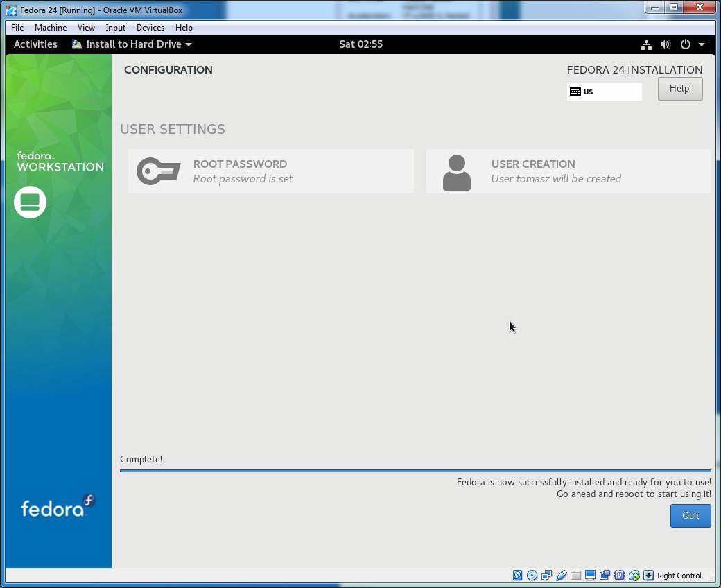Click the installation progress bar

pyautogui.click(x=415, y=470)
